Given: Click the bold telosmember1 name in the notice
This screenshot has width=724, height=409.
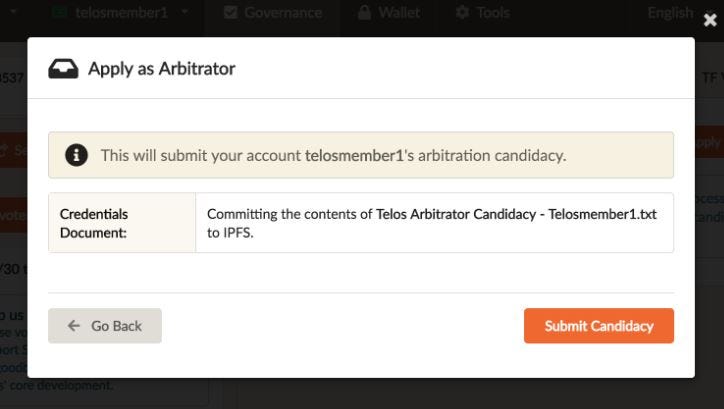Looking at the screenshot, I should point(355,156).
